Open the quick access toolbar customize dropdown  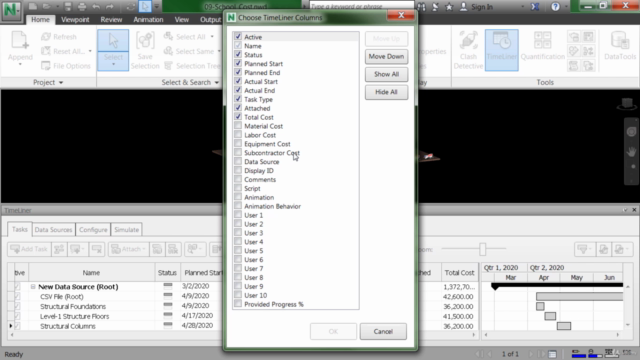point(156,7)
